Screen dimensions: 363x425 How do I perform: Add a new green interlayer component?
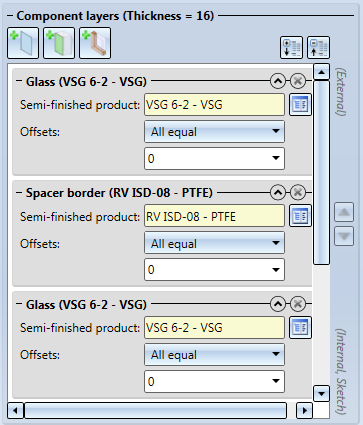click(x=59, y=43)
